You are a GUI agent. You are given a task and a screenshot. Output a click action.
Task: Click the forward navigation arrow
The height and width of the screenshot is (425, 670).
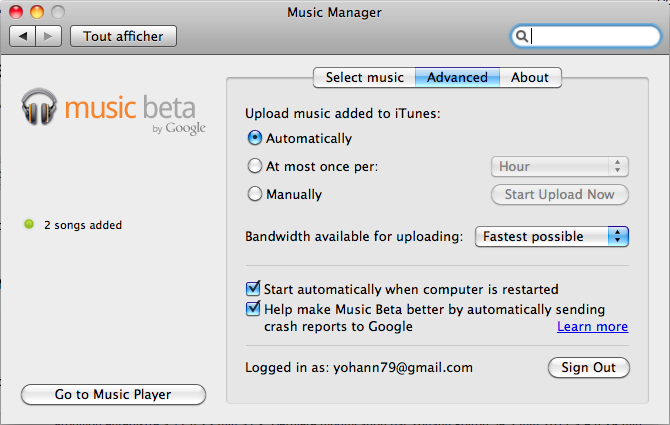pos(49,36)
